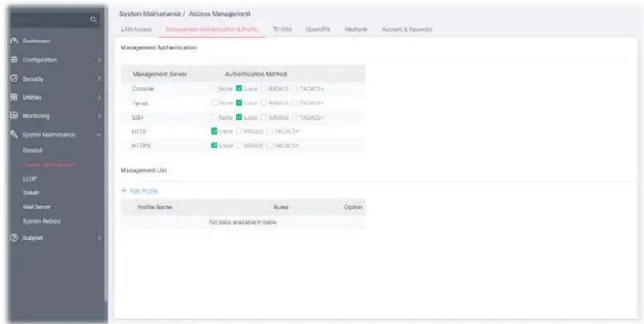Enable TACACS+ for HTTPS authentication
The image size is (644, 324).
coord(270,145)
